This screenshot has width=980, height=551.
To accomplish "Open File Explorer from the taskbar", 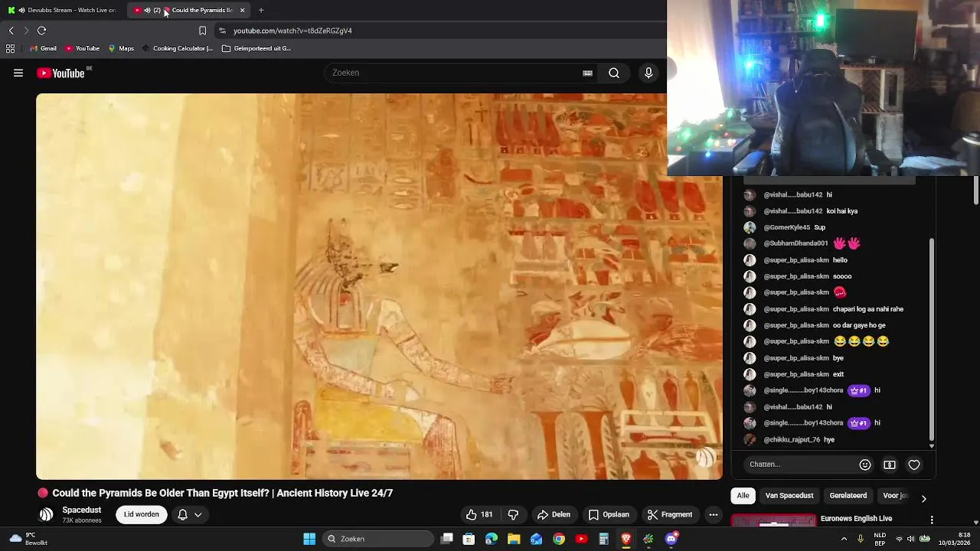I will (x=514, y=539).
